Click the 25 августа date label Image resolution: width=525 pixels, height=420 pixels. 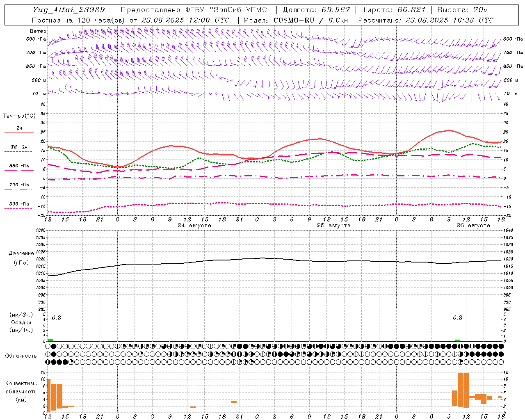point(334,226)
